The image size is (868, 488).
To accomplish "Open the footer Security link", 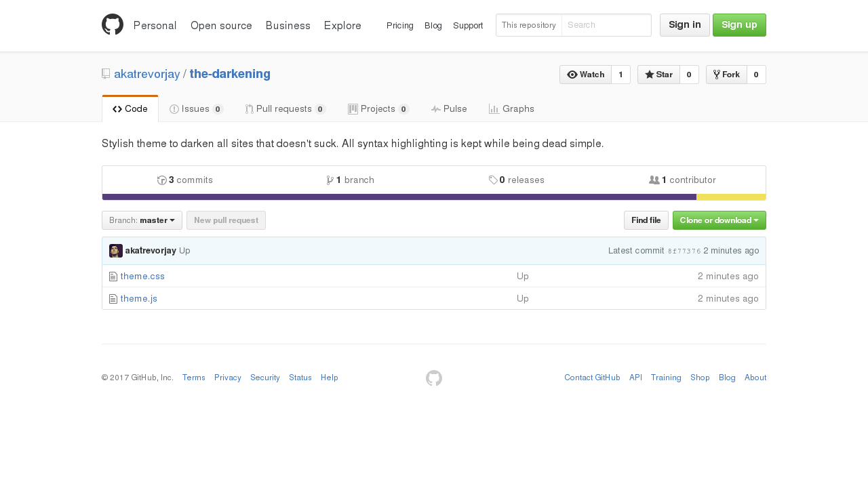I will 265,378.
